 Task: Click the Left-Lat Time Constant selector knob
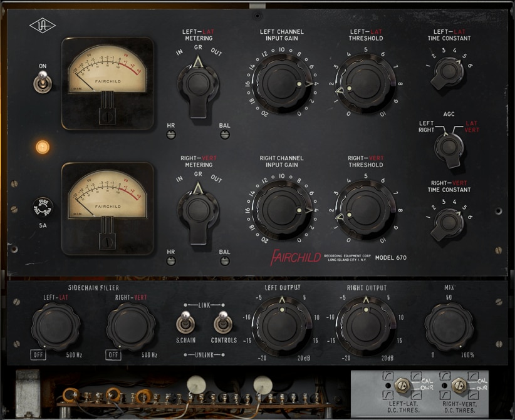click(x=447, y=73)
